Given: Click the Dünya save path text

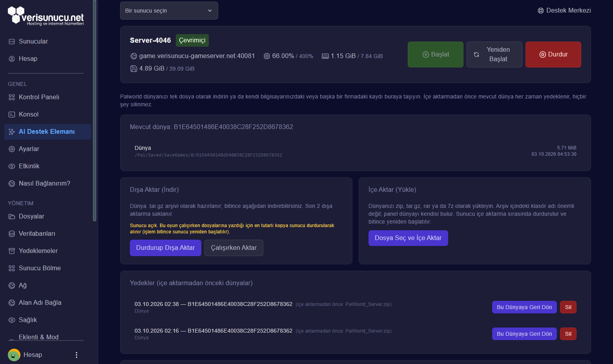Looking at the screenshot, I should click(x=208, y=155).
